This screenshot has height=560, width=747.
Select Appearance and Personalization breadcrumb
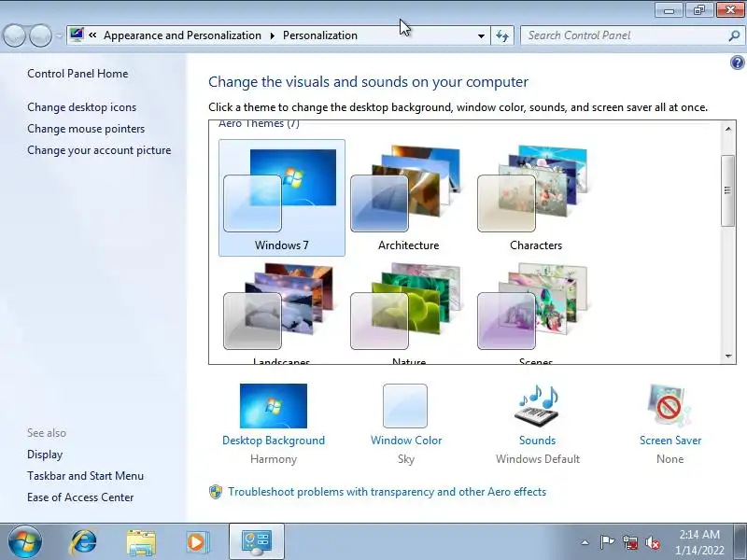click(182, 35)
